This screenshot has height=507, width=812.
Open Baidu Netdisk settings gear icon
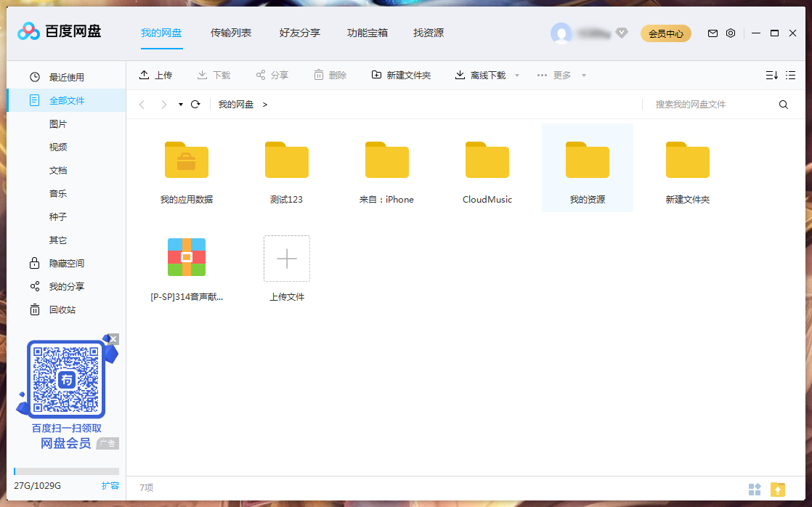(x=731, y=33)
